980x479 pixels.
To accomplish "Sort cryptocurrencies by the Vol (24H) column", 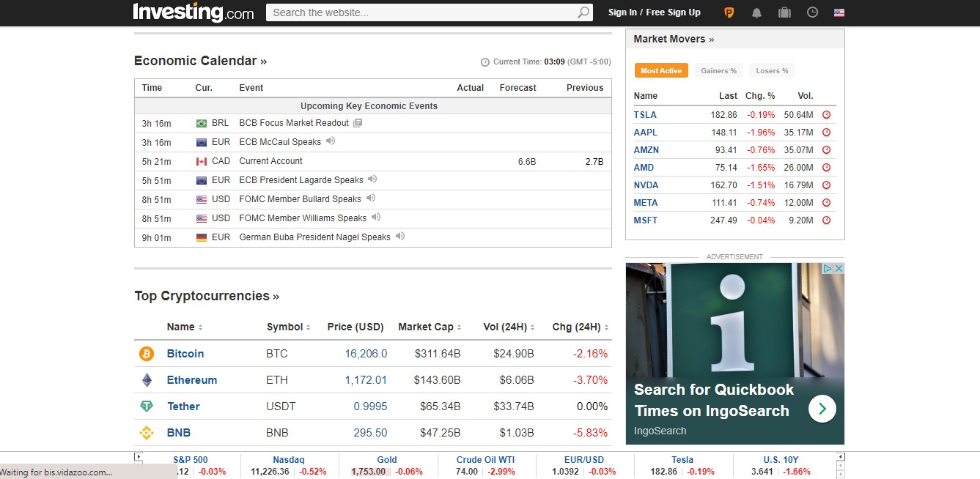I will click(509, 327).
